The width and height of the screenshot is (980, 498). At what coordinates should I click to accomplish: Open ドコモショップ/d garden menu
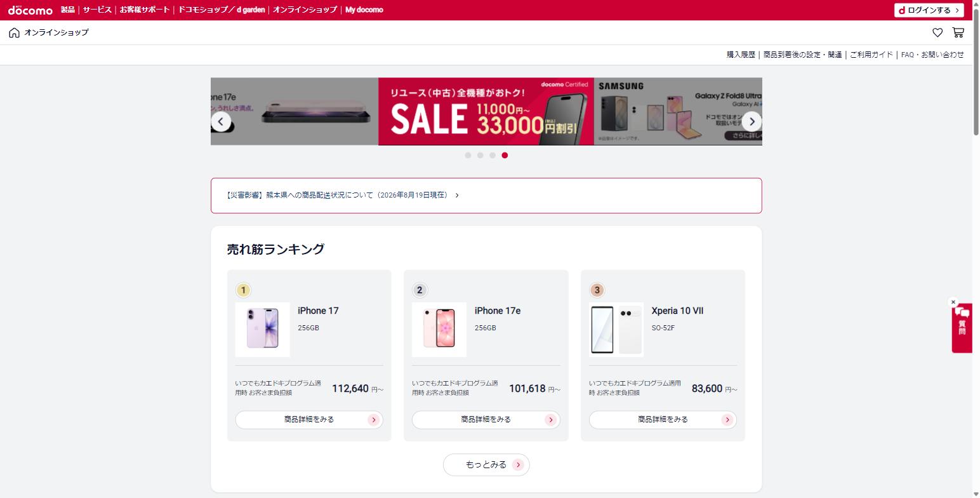point(222,10)
